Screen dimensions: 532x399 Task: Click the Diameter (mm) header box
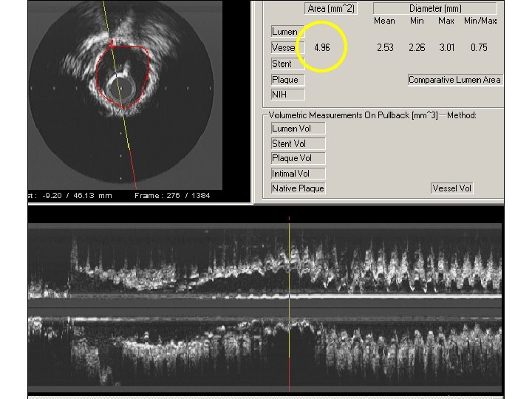(x=435, y=9)
